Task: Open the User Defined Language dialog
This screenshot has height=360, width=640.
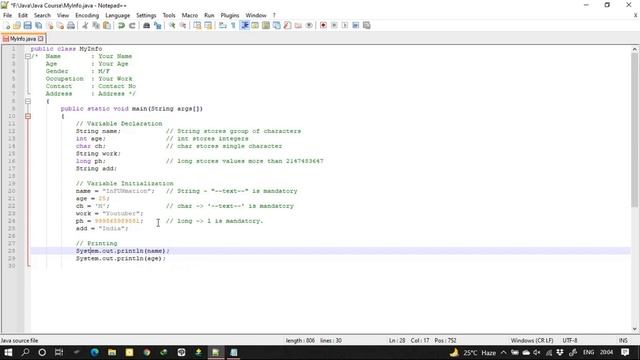Action: click(255, 25)
